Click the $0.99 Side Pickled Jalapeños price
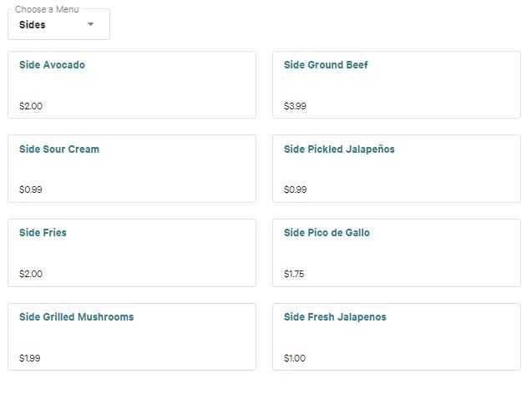The height and width of the screenshot is (399, 532). click(295, 189)
